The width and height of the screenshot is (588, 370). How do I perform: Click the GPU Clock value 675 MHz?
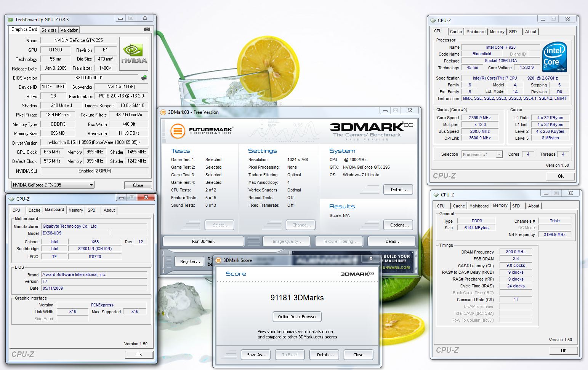52,152
